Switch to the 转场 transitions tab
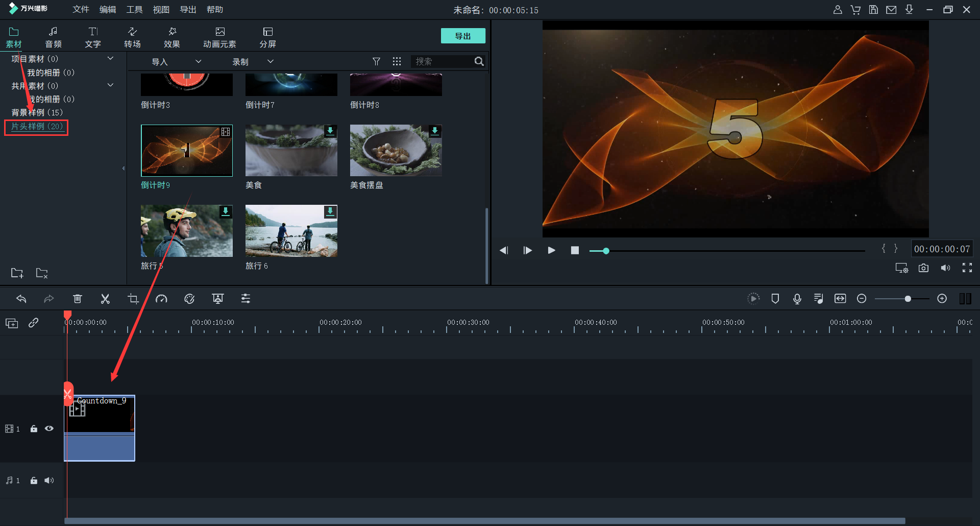980x526 pixels. click(x=132, y=37)
